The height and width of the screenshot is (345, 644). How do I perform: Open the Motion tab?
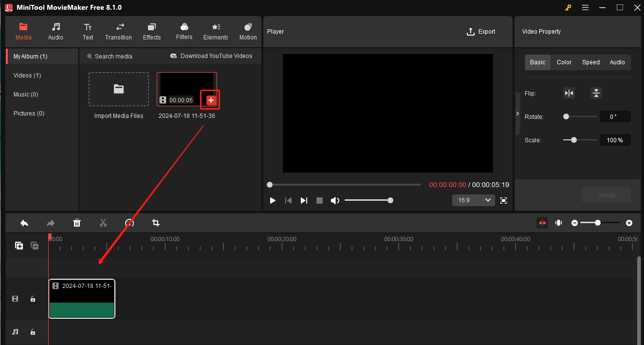[248, 32]
